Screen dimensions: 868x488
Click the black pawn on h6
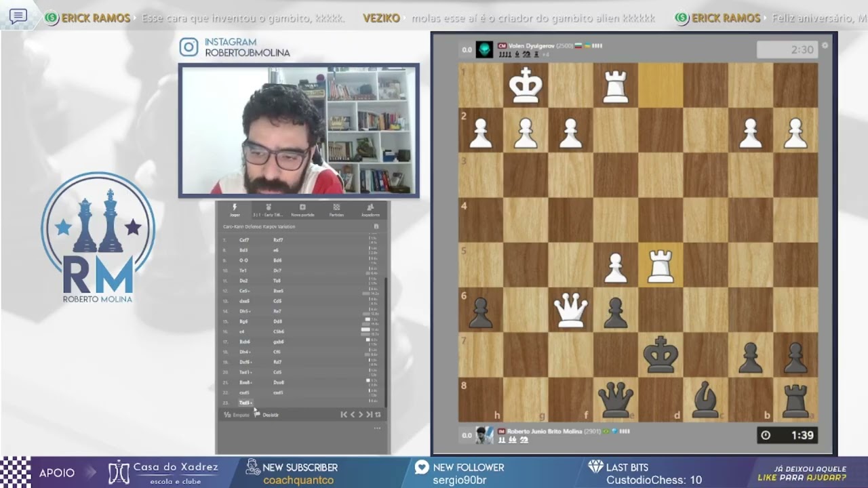[x=481, y=312]
